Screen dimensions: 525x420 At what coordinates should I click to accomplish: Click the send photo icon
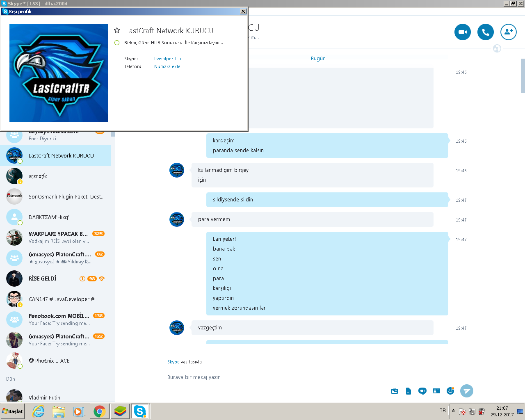(x=395, y=391)
